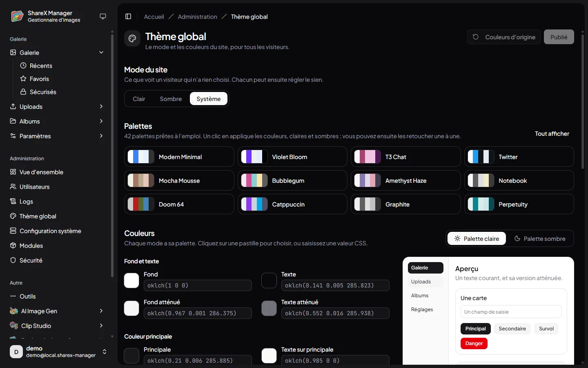Click the sidebar toggle panel icon
The height and width of the screenshot is (368, 588).
click(128, 16)
